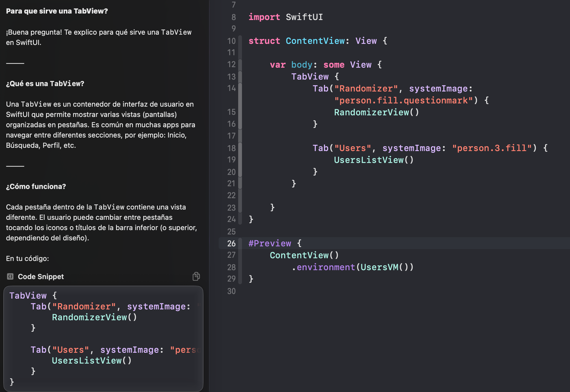570x392 pixels.
Task: Click 'TabView {' in the chat code snippet
Action: click(33, 296)
